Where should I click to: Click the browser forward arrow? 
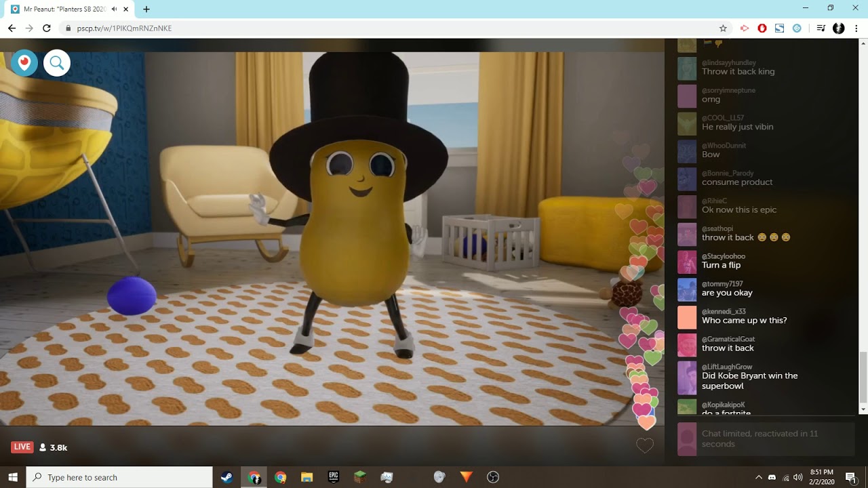click(29, 28)
